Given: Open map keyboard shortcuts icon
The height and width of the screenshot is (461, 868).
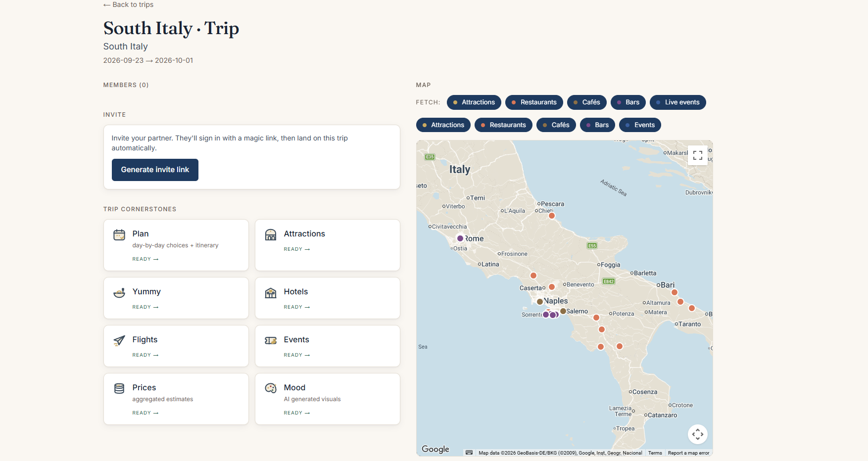Looking at the screenshot, I should 469,453.
